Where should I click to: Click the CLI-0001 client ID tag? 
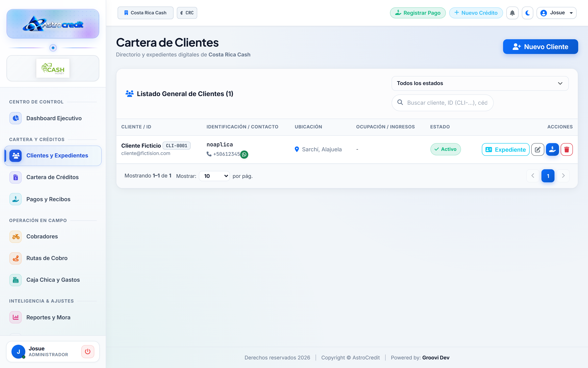click(176, 146)
